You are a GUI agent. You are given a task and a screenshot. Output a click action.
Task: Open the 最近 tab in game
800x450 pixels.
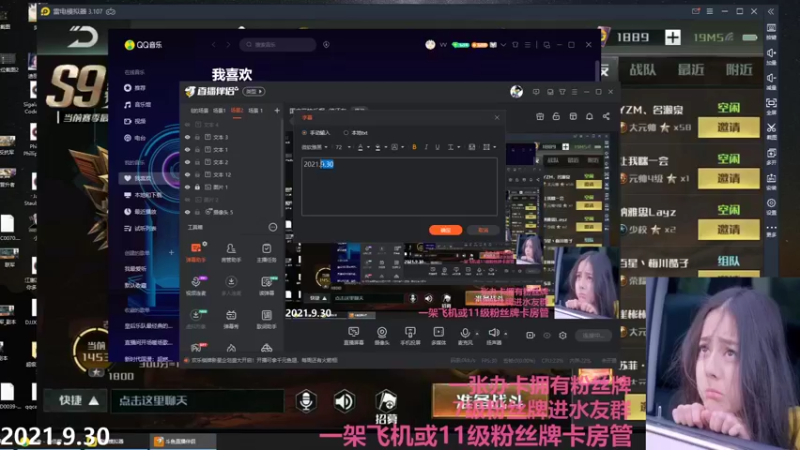point(691,69)
